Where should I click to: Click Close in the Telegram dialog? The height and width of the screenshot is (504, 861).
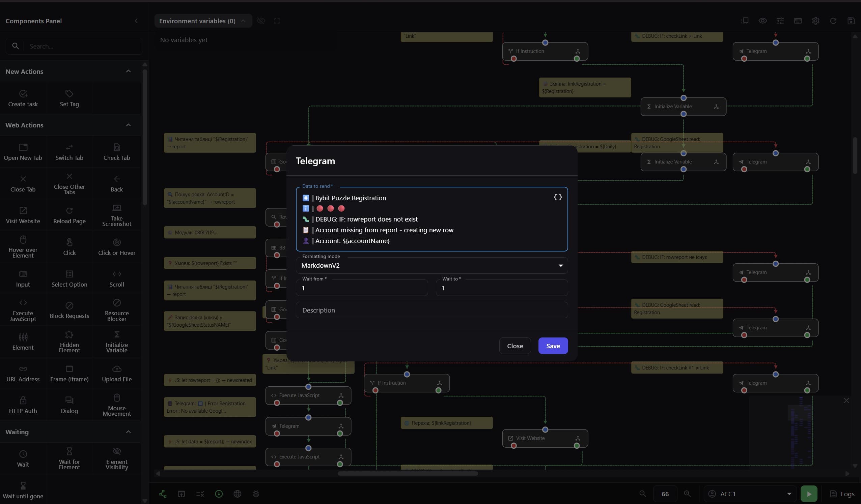click(515, 346)
